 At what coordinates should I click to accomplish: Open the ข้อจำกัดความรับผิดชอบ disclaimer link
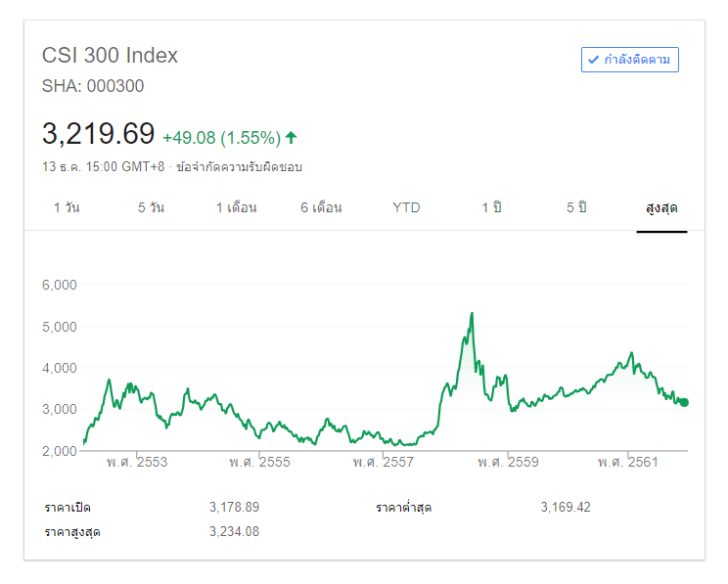pyautogui.click(x=239, y=167)
